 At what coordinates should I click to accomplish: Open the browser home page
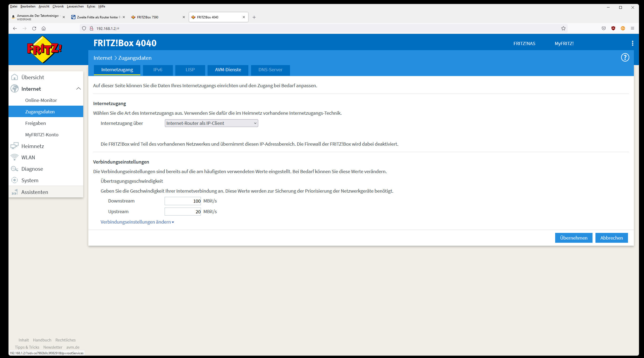click(x=44, y=28)
